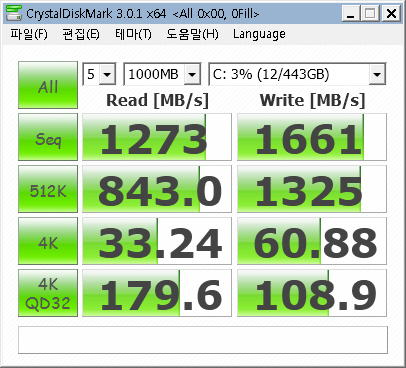Run all benchmarks with the All button
The height and width of the screenshot is (368, 406).
coord(48,85)
